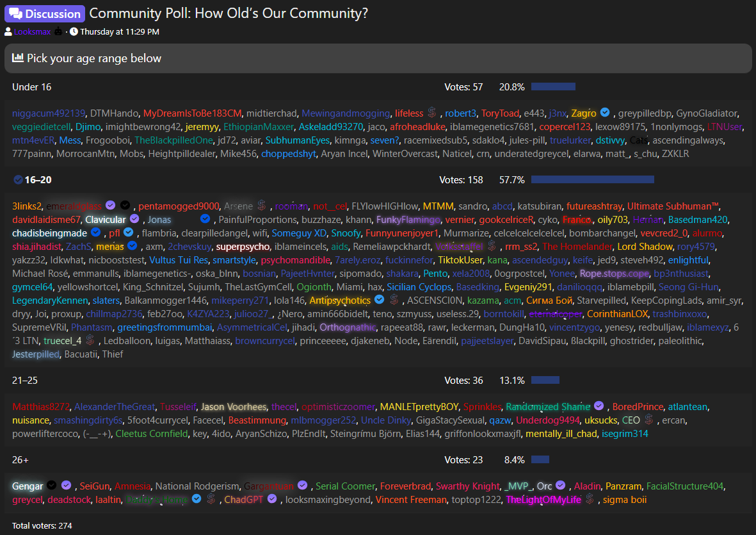Click the Votes: 57 count for Under 16
The width and height of the screenshot is (756, 535).
[x=463, y=87]
